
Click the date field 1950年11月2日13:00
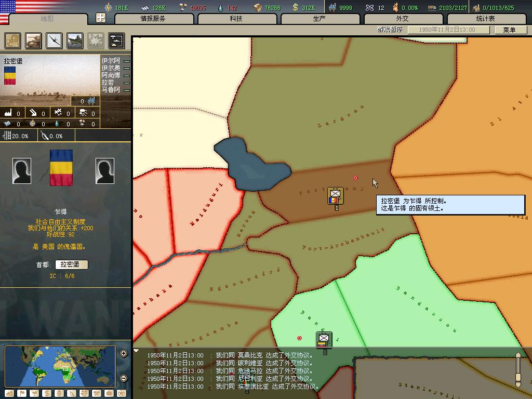coord(448,30)
